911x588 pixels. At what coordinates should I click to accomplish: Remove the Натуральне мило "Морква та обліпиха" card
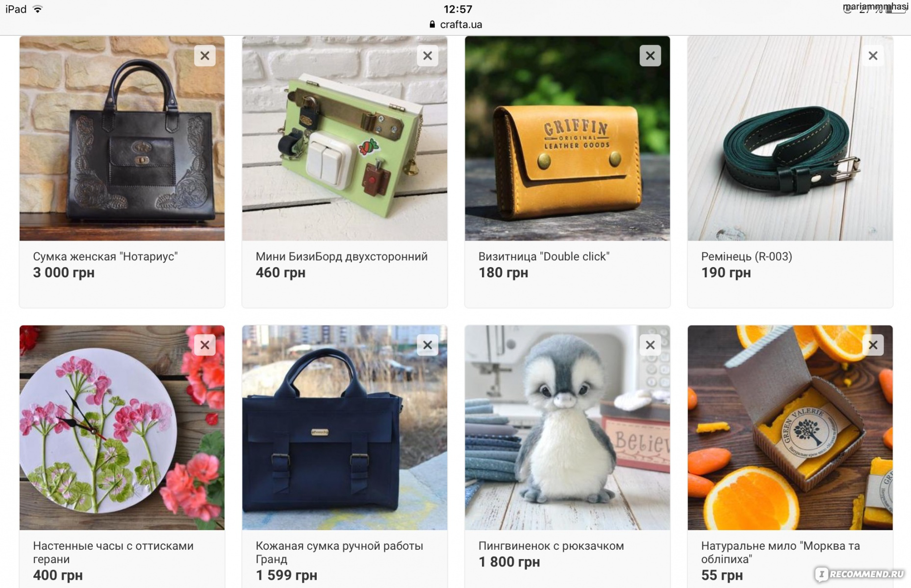(x=873, y=345)
